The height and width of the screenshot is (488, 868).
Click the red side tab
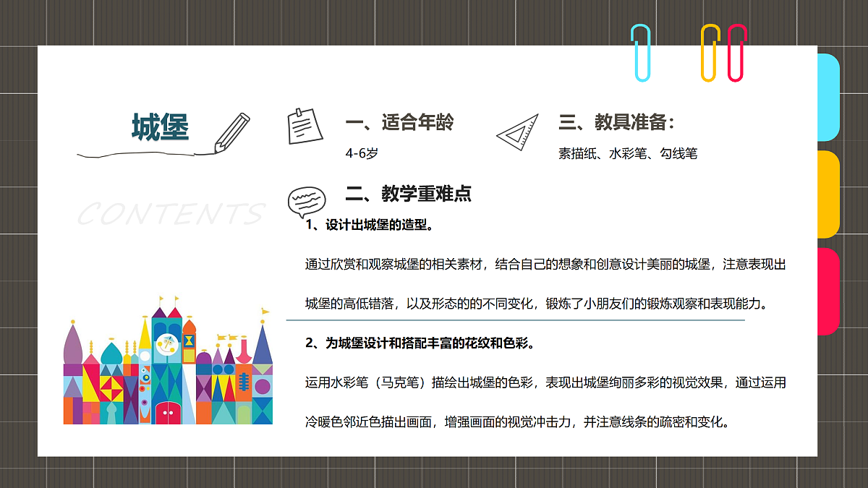pyautogui.click(x=828, y=291)
